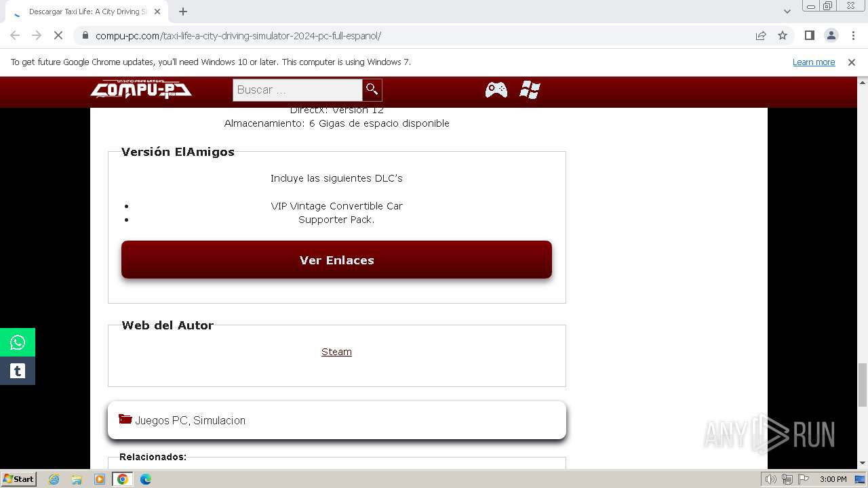Bookmark this tab with star icon
This screenshot has width=868, height=488.
[x=783, y=35]
